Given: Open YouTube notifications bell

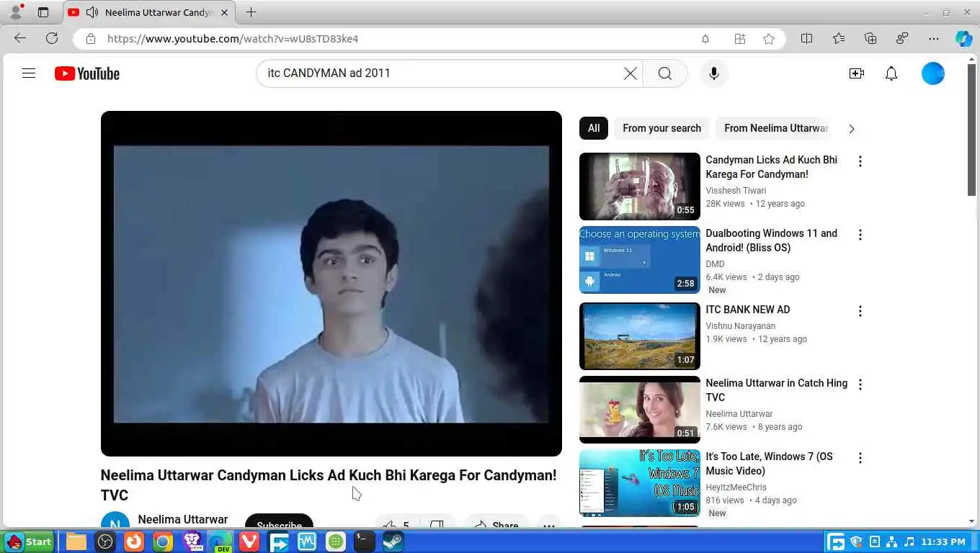Looking at the screenshot, I should pos(891,73).
